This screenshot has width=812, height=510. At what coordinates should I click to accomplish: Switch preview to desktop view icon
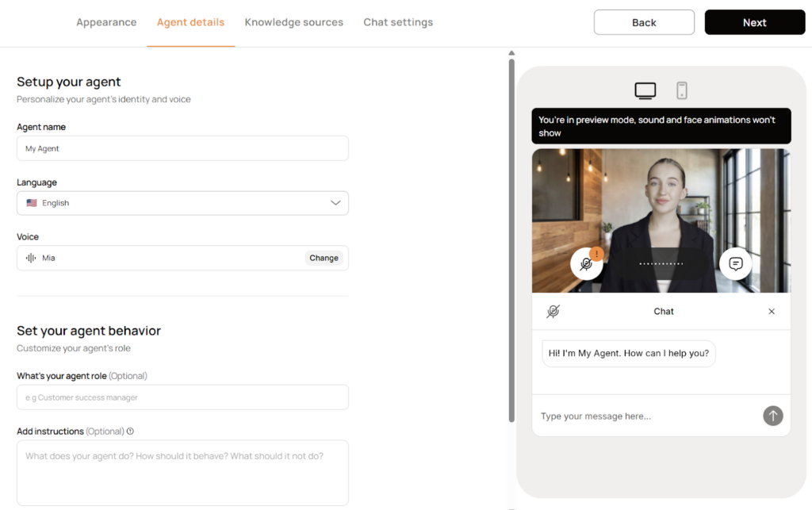(x=645, y=90)
